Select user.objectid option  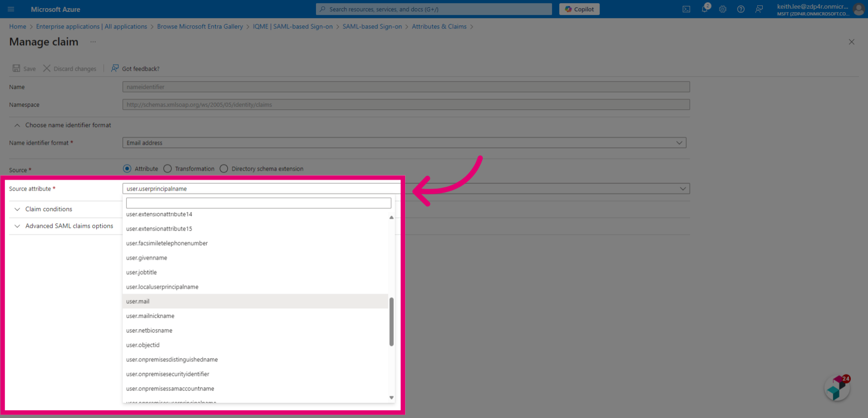(255, 345)
